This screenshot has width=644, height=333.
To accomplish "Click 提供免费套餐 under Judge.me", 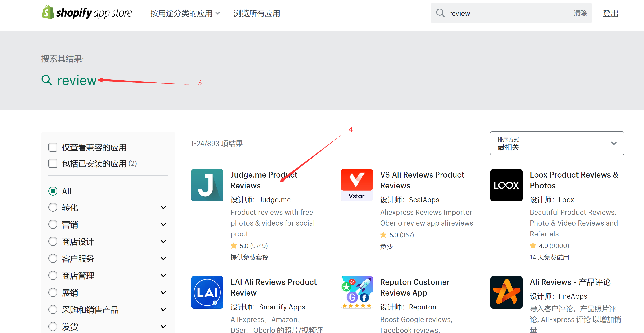I will 249,257.
